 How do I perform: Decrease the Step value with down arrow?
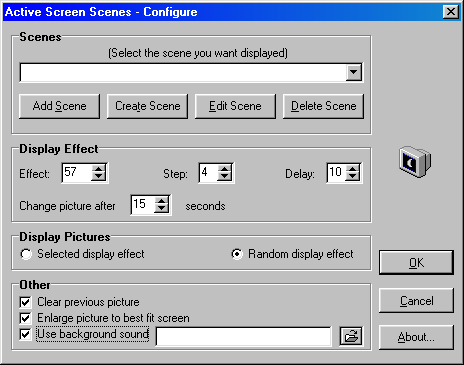pyautogui.click(x=225, y=177)
